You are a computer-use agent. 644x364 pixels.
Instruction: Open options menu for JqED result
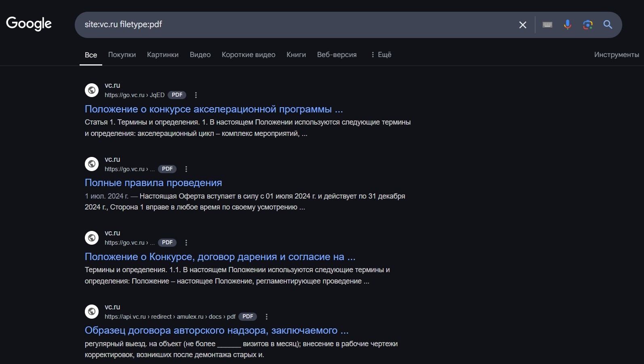(196, 95)
